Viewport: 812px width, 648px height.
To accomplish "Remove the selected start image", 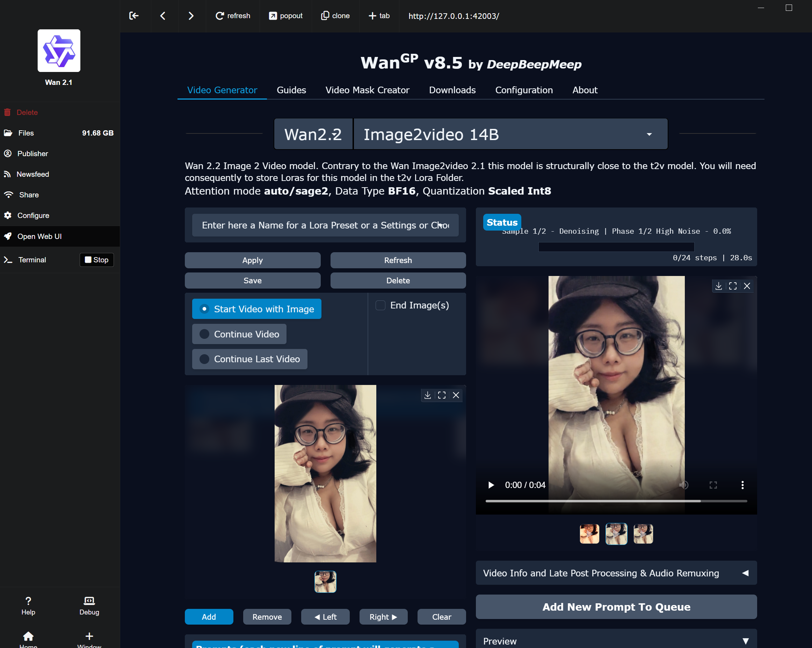I will click(x=267, y=617).
